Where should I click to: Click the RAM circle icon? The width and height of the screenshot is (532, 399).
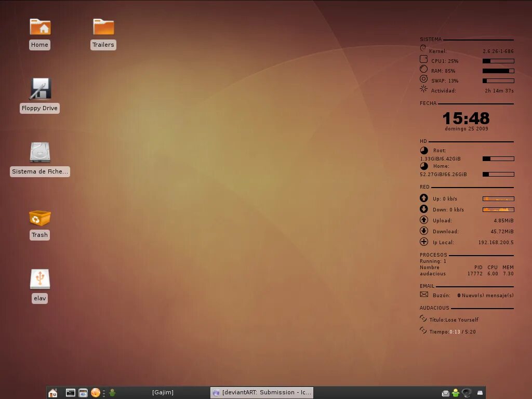coord(424,69)
